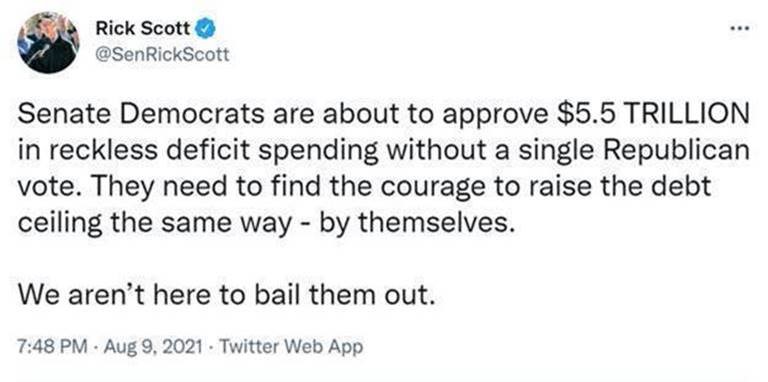Click the Aug 9, 2021 date

pos(154,347)
